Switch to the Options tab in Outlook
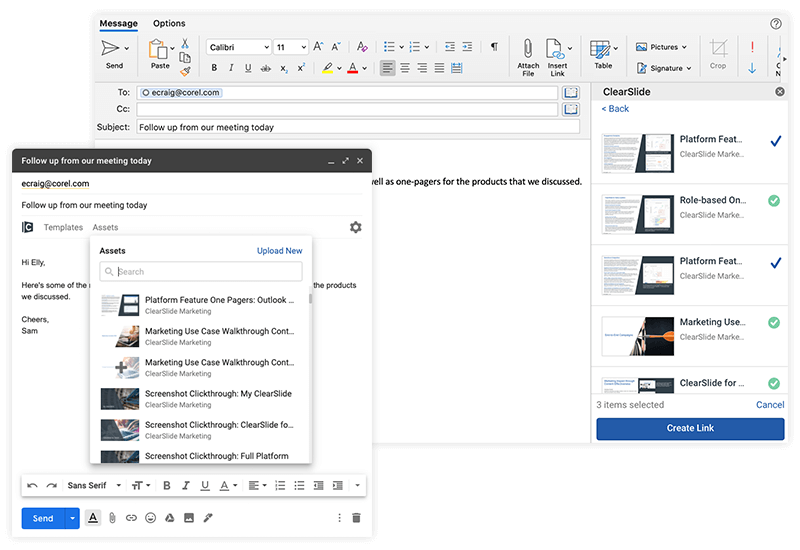 point(169,23)
